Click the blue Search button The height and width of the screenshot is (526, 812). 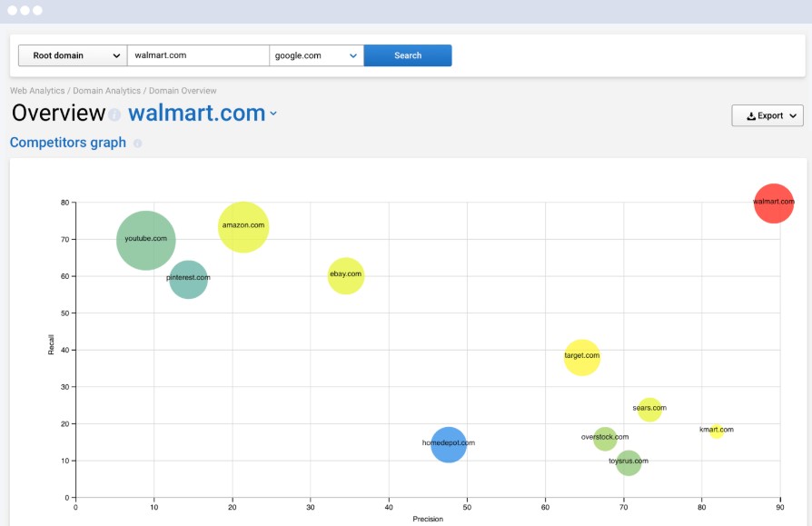tap(408, 55)
